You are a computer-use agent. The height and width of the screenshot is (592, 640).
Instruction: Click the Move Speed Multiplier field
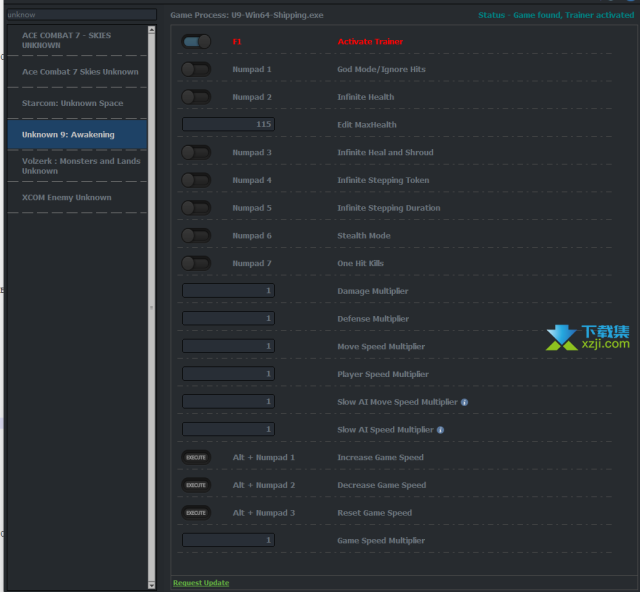click(x=228, y=346)
